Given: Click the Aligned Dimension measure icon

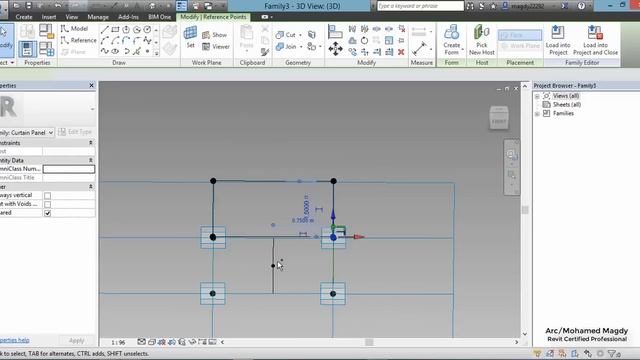Looking at the screenshot, I should coord(419,49).
